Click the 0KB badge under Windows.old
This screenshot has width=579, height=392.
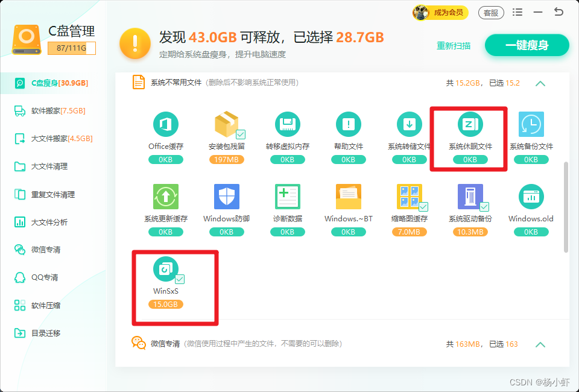pos(531,232)
